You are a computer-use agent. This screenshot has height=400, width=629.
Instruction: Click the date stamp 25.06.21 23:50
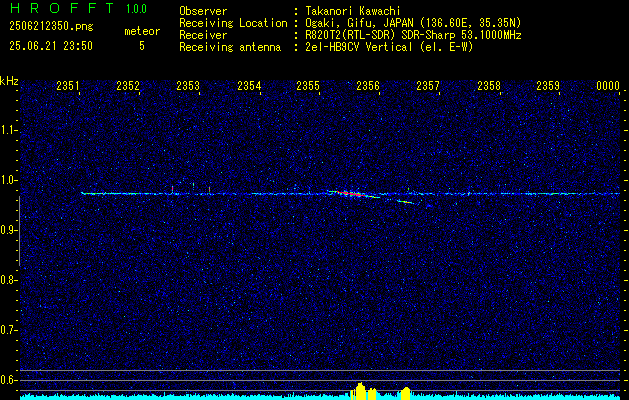click(51, 45)
